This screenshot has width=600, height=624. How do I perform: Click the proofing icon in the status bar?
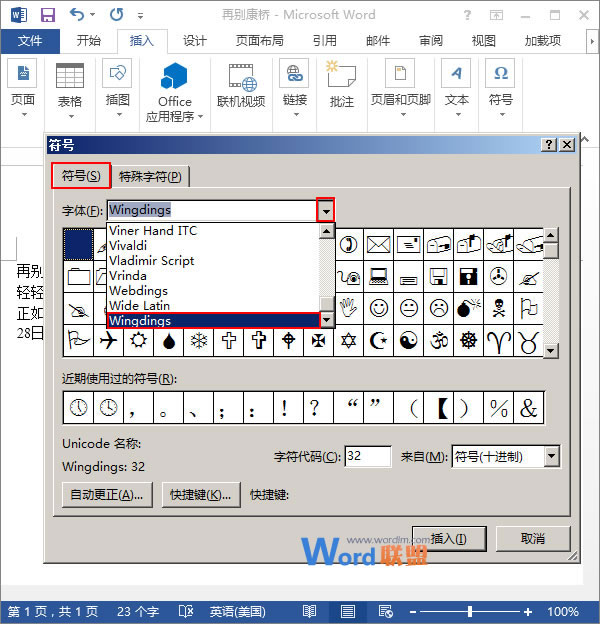pyautogui.click(x=186, y=611)
